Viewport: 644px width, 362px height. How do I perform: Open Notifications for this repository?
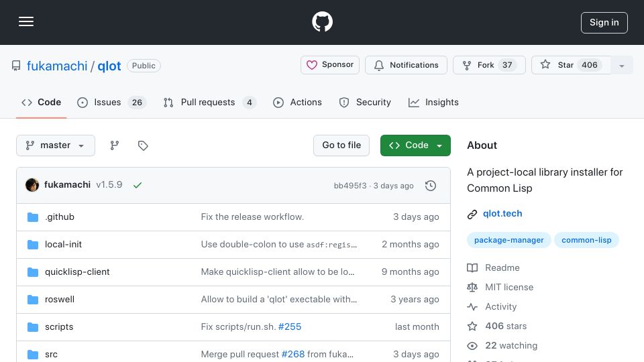coord(406,65)
